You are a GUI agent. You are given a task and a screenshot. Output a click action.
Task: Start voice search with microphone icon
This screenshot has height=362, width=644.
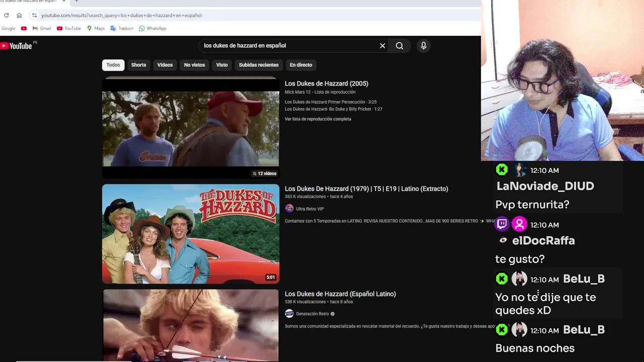coord(424,46)
